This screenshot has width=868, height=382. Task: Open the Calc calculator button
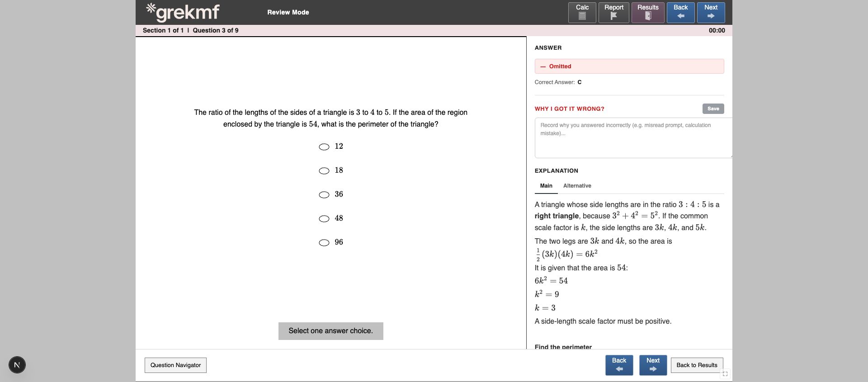coord(582,13)
